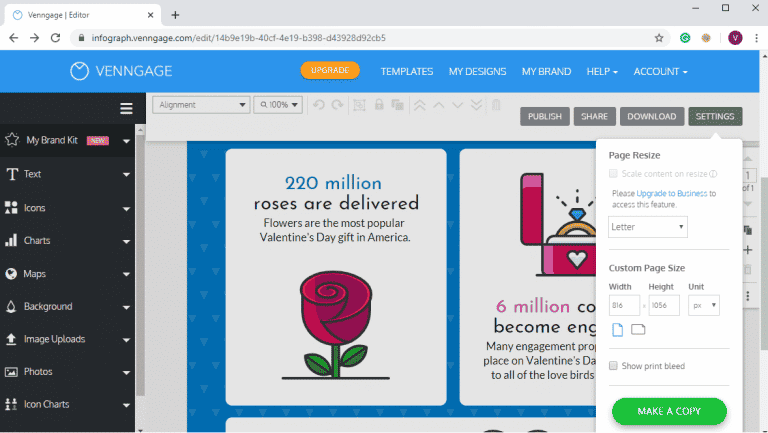Image resolution: width=768 pixels, height=433 pixels.
Task: Select the portrait orientation page icon
Action: tap(617, 330)
